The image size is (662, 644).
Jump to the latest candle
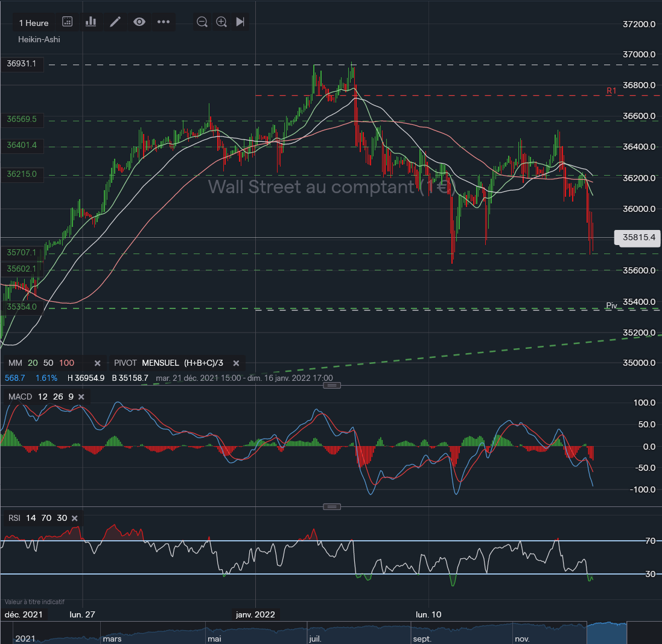click(240, 22)
